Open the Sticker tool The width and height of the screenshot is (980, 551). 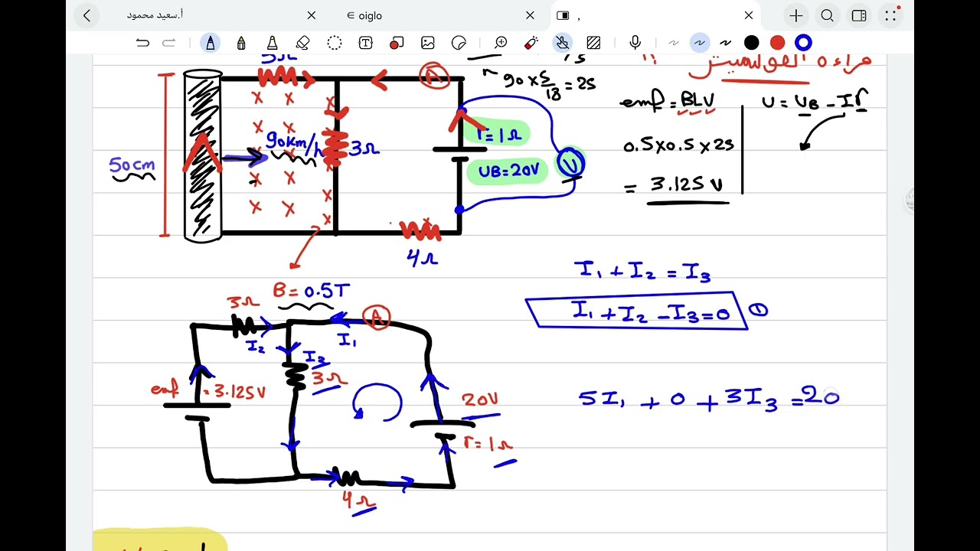tap(459, 43)
